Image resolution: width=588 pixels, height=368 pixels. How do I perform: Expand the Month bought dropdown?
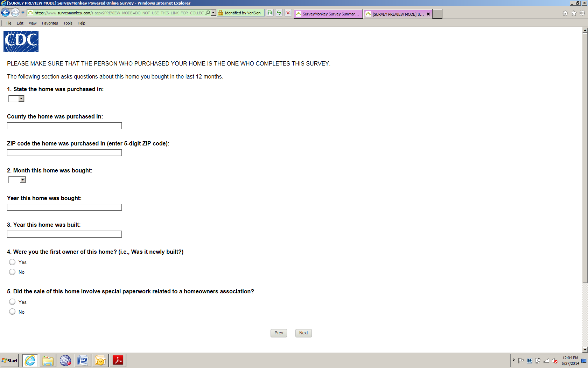tap(17, 180)
